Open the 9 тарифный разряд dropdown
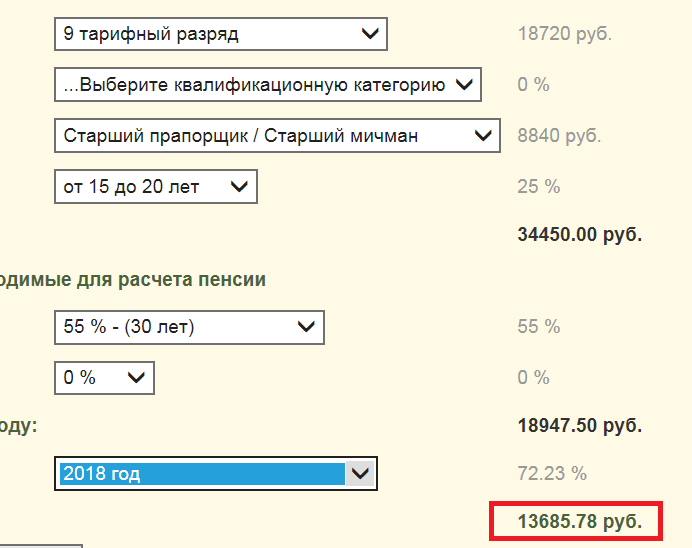 (220, 34)
